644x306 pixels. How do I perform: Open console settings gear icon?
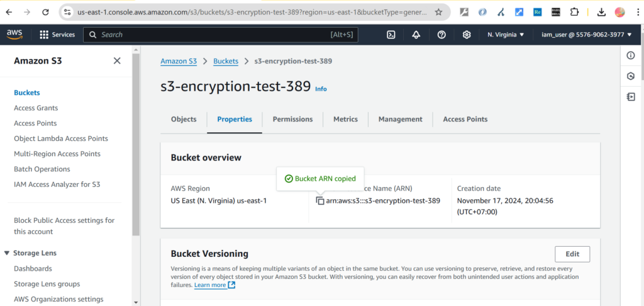[467, 35]
